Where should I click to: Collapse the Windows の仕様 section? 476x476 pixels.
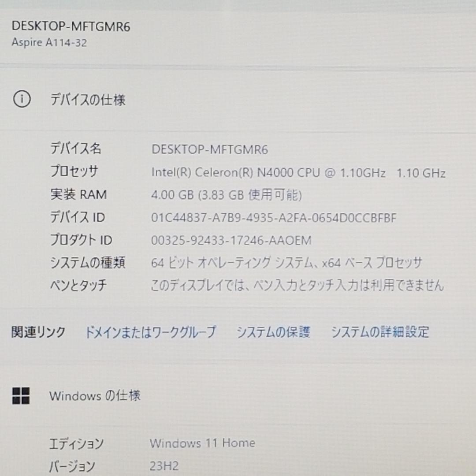pyautogui.click(x=96, y=396)
